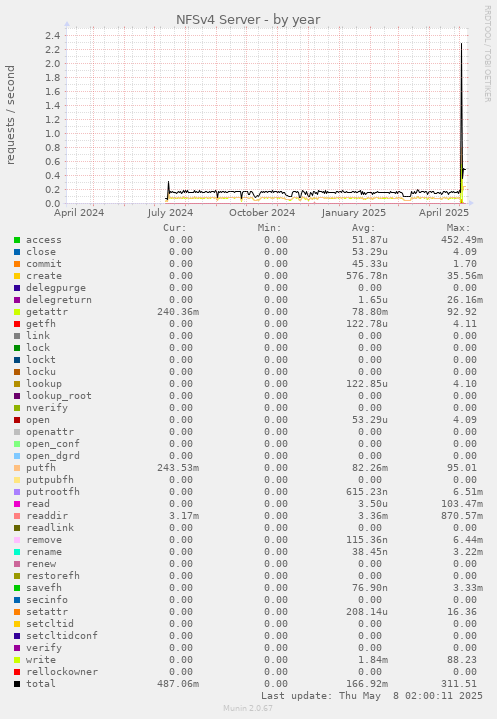Image resolution: width=497 pixels, height=719 pixels.
Task: Click the lookup_root legend label
Action: (x=59, y=396)
